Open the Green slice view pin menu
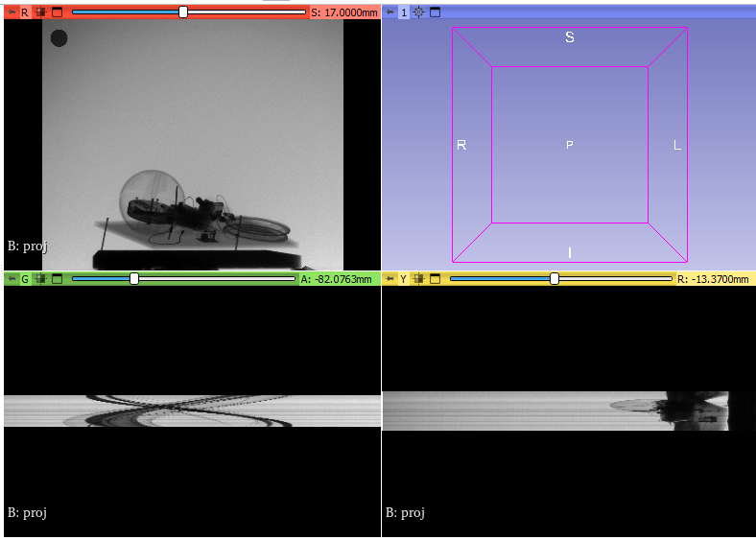756x540 pixels. click(x=11, y=278)
